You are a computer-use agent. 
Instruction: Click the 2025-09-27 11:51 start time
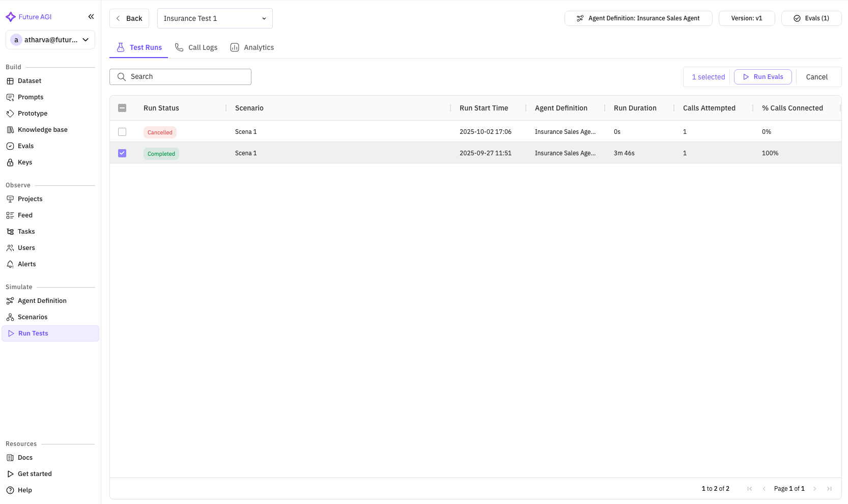pos(486,153)
